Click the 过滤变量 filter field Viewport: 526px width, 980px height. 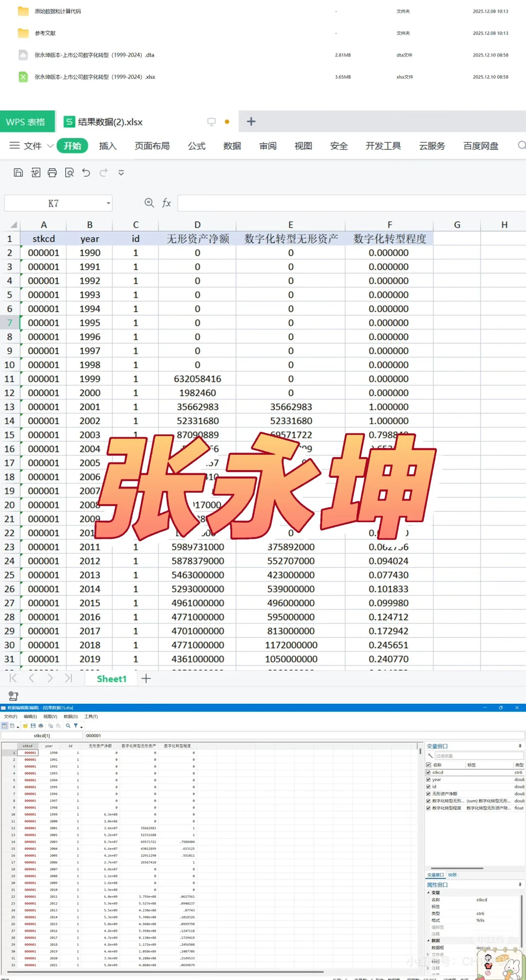coord(479,755)
